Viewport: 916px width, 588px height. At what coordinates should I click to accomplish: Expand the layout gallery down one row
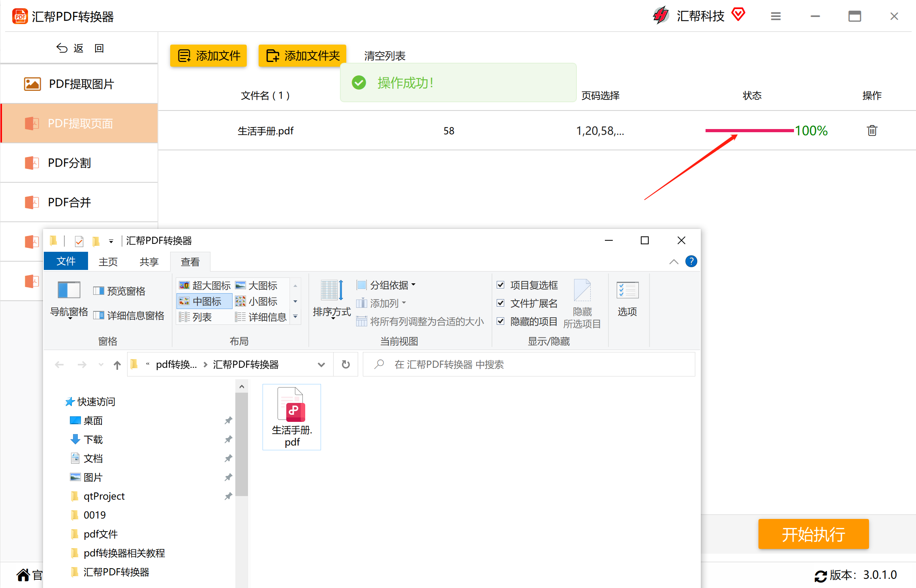(x=295, y=301)
